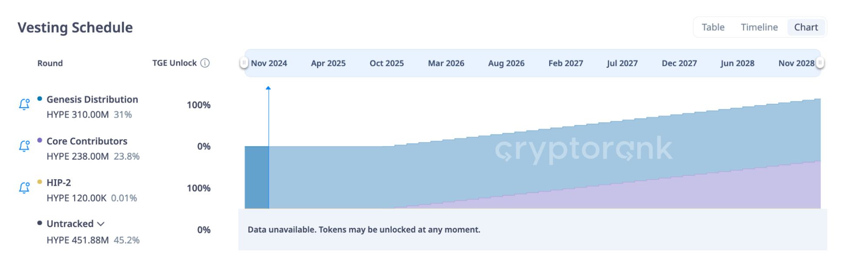The height and width of the screenshot is (273, 868).
Task: Click the HIP-2 bell alert icon
Action: pyautogui.click(x=24, y=187)
